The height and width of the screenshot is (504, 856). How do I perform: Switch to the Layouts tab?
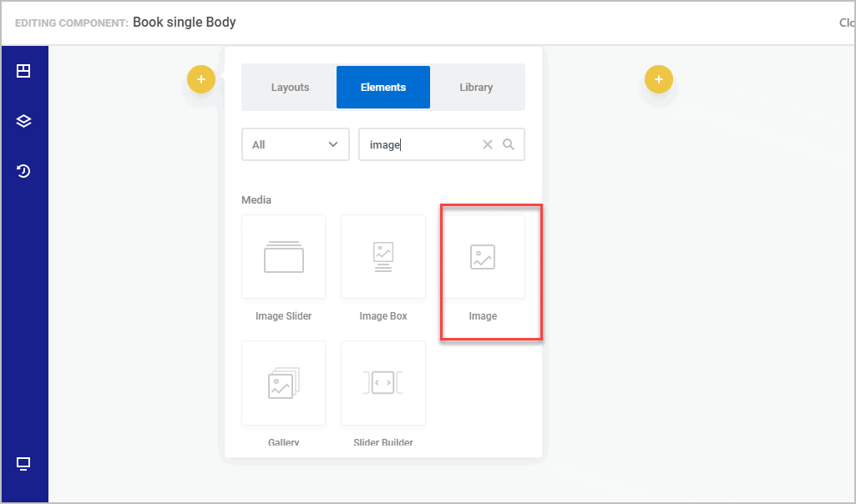coord(290,87)
